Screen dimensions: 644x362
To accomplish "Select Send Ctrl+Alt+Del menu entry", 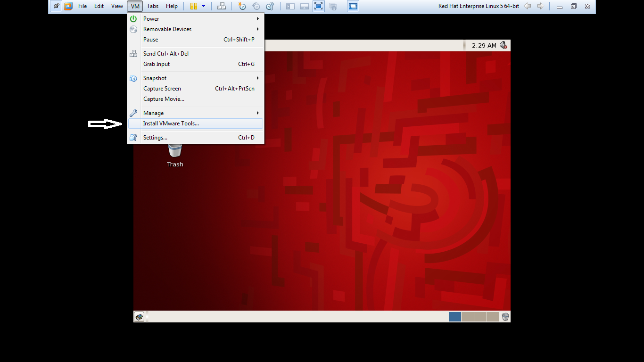I will 195,54.
